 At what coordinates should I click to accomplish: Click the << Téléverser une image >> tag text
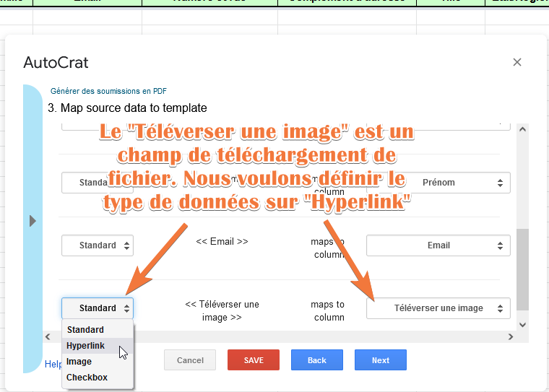pos(222,311)
